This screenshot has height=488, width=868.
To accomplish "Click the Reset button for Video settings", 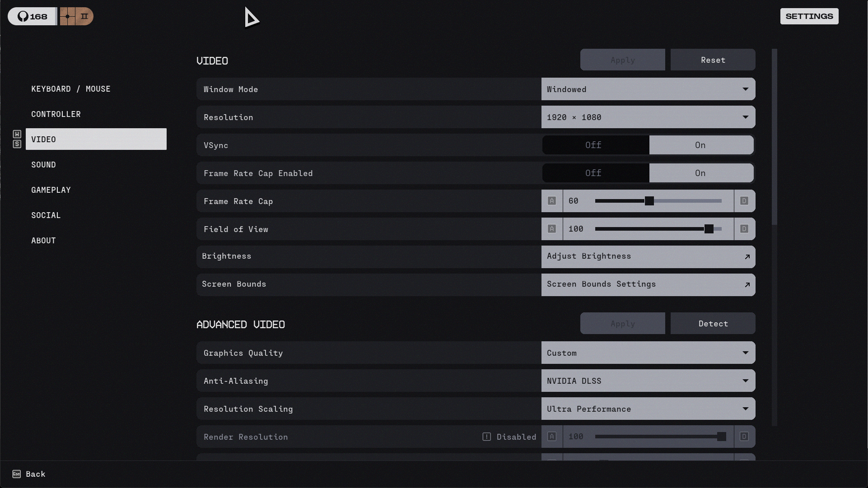I will point(713,60).
